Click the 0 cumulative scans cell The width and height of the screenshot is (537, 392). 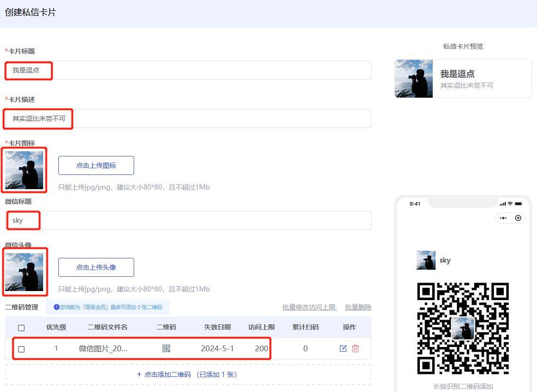[x=306, y=348]
